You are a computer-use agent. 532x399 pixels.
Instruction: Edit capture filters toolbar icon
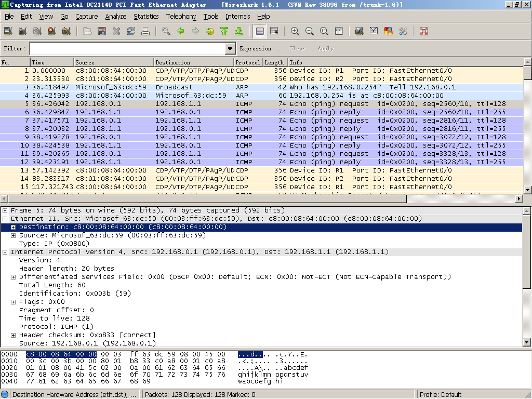click(360, 31)
